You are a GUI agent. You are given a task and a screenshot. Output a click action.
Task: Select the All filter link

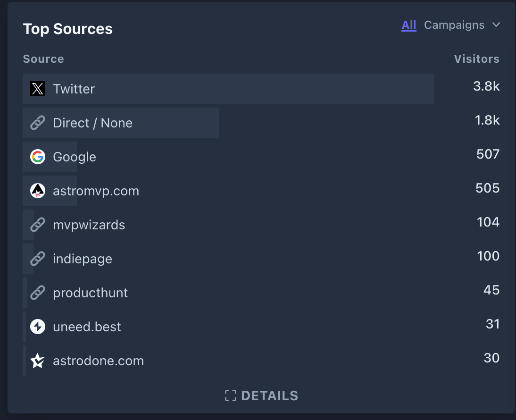click(x=408, y=25)
